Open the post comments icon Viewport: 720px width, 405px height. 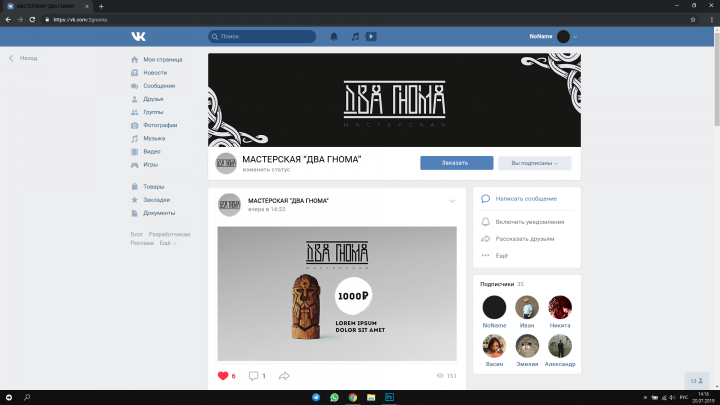(253, 376)
